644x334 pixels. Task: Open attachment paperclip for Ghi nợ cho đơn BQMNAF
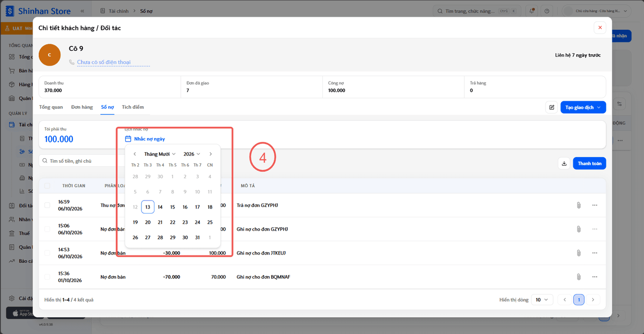coord(579,277)
